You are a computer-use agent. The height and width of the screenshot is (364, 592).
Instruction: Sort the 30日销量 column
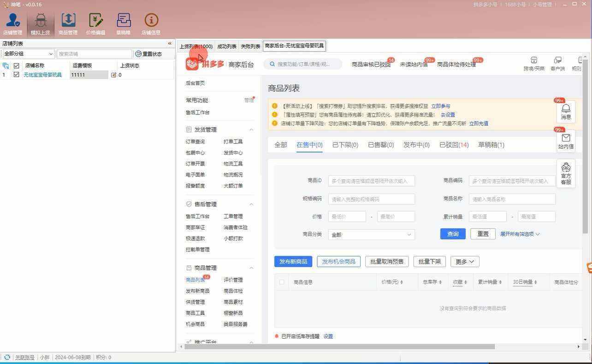[x=535, y=282]
